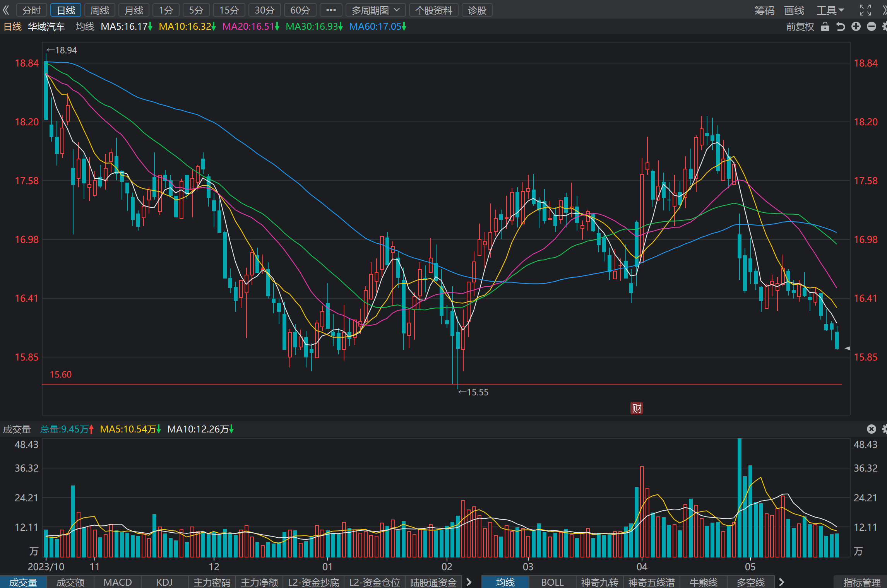Open the 多周期图 dropdown

375,10
